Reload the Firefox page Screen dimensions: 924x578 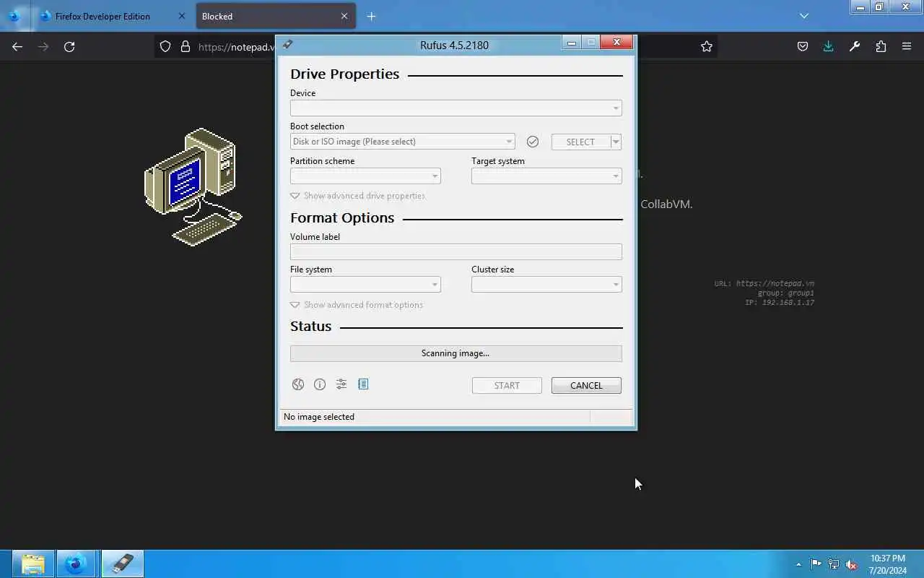[69, 46]
